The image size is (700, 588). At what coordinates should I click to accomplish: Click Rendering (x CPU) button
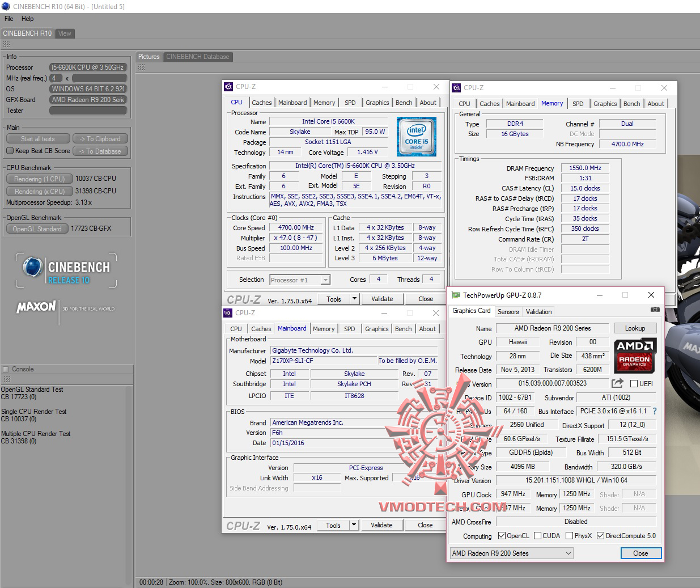(40, 191)
